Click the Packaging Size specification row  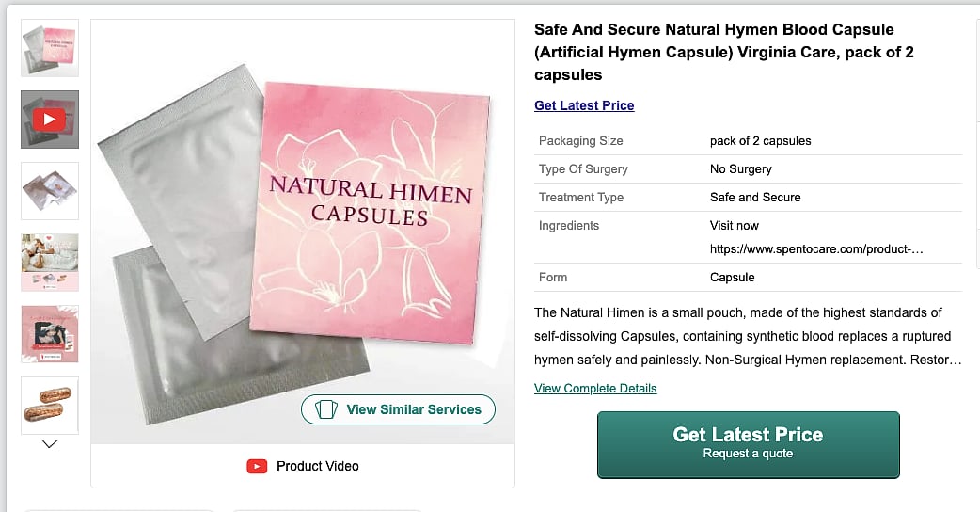[x=748, y=141]
